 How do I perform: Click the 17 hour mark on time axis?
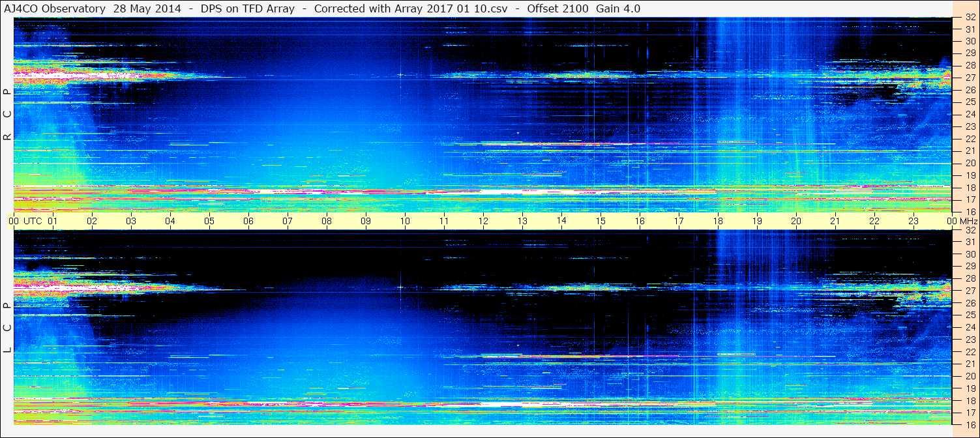679,221
